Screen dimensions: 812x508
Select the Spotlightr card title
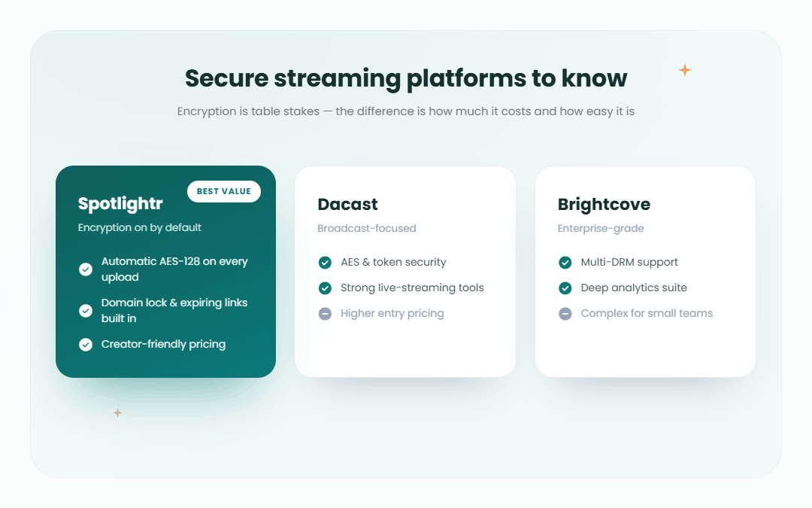(120, 204)
